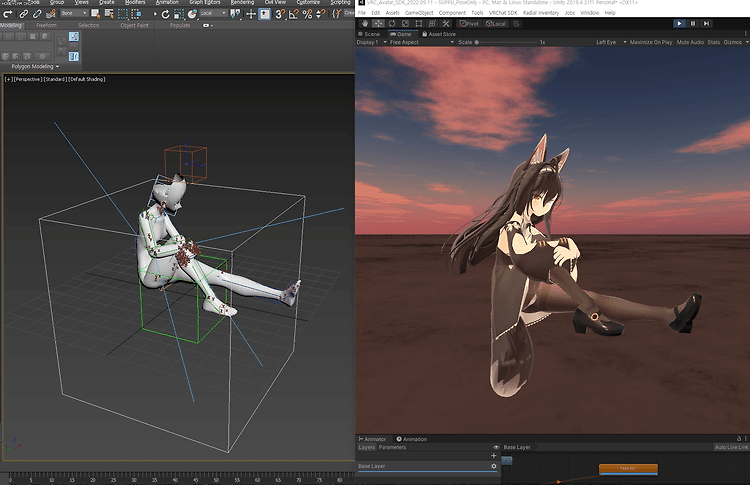Toggle Mute Audio in Game view
The image size is (750, 485).
pyautogui.click(x=690, y=42)
